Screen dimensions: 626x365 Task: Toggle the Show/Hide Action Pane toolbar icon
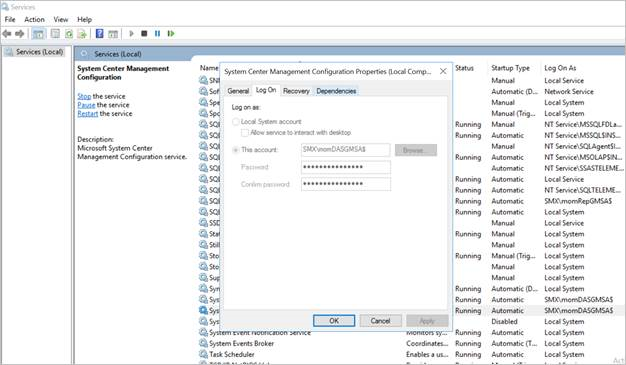[113, 34]
